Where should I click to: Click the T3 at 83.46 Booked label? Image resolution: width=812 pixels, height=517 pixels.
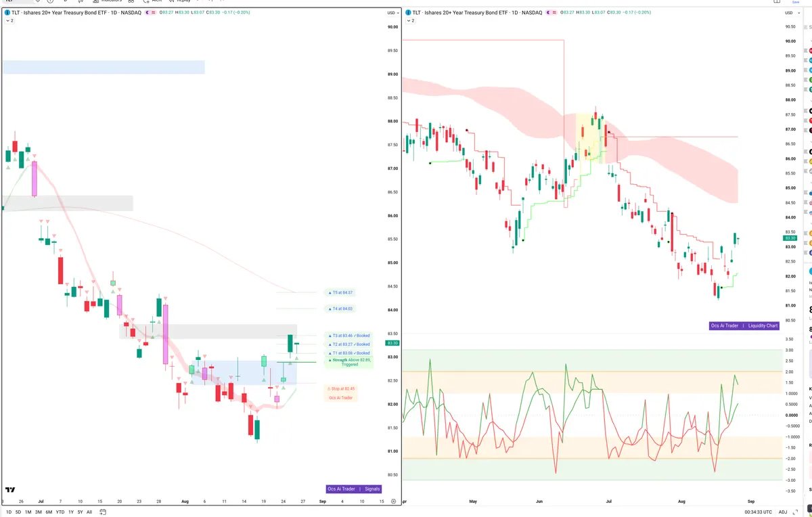[348, 336]
